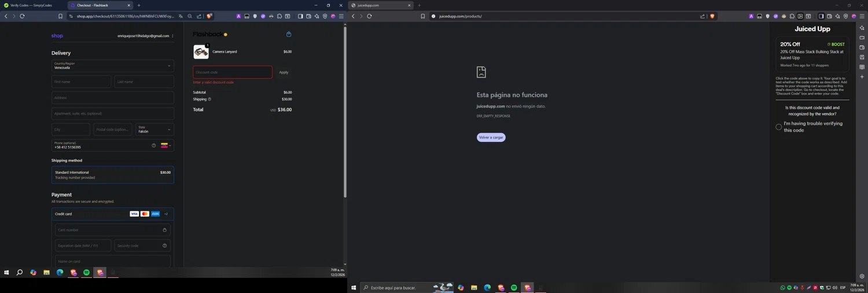868x293 pixels.
Task: Reload the Checkout page in left browser
Action: (22, 16)
